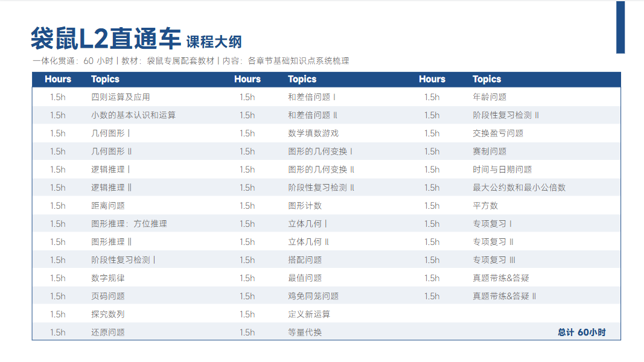Select the 1.5h cell beside 等量代换

(x=247, y=332)
